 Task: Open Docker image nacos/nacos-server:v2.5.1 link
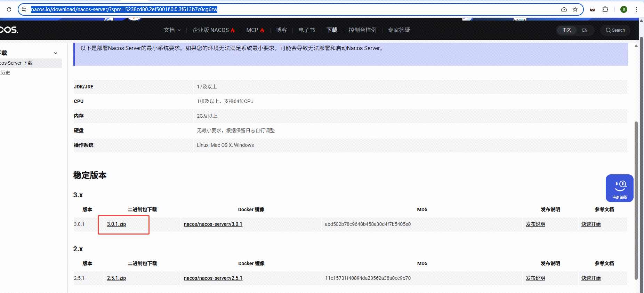pyautogui.click(x=213, y=278)
